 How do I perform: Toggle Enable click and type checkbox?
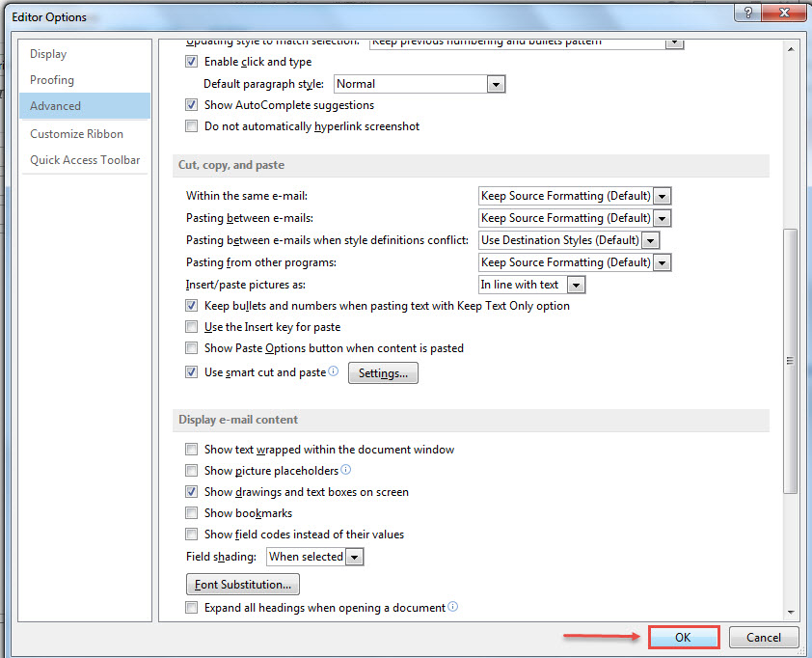tap(192, 62)
